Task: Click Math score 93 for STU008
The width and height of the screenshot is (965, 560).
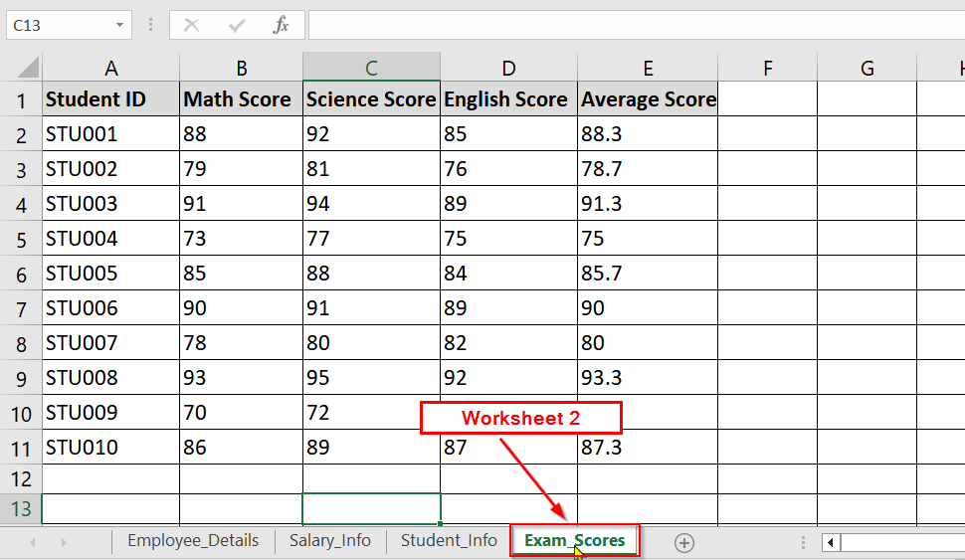Action: tap(241, 377)
